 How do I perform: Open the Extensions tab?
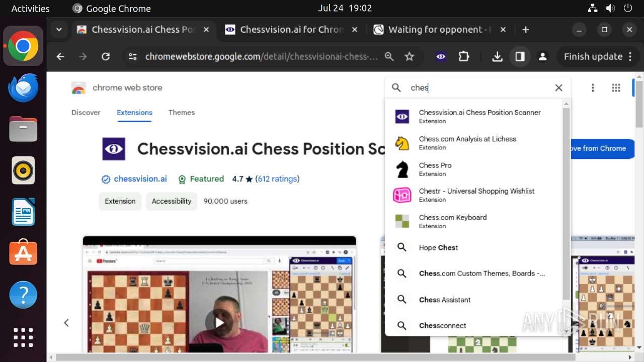coord(134,113)
